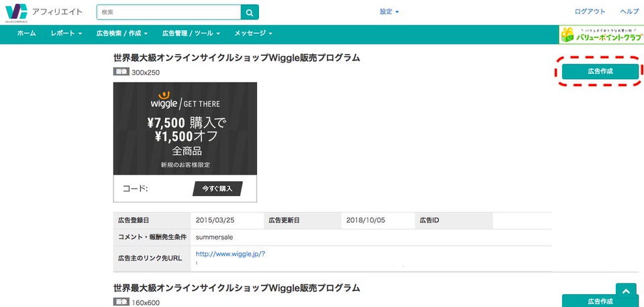Click the Wiggle 300x250 banner image
This screenshot has width=644, height=307.
pyautogui.click(x=185, y=142)
